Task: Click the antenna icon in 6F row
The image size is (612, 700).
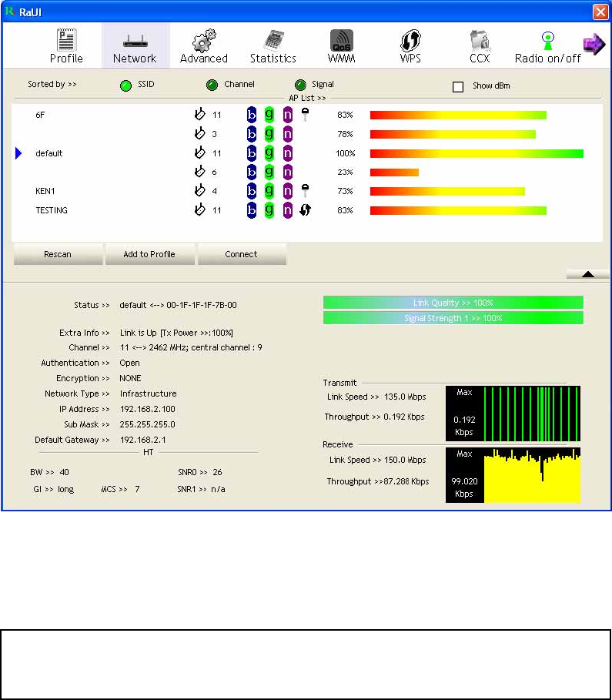Action: pyautogui.click(x=200, y=115)
